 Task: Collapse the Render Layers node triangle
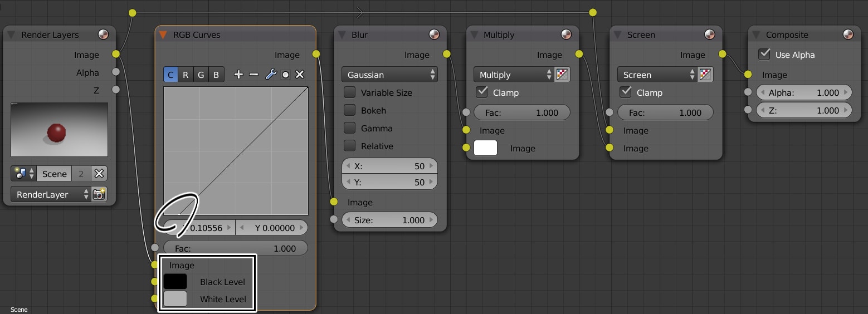[x=12, y=35]
